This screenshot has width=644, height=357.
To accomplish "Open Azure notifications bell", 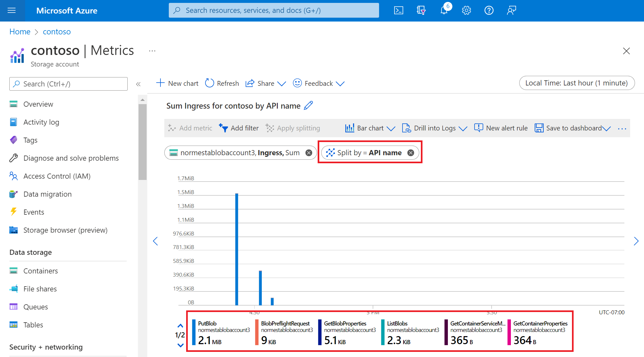I will (444, 10).
